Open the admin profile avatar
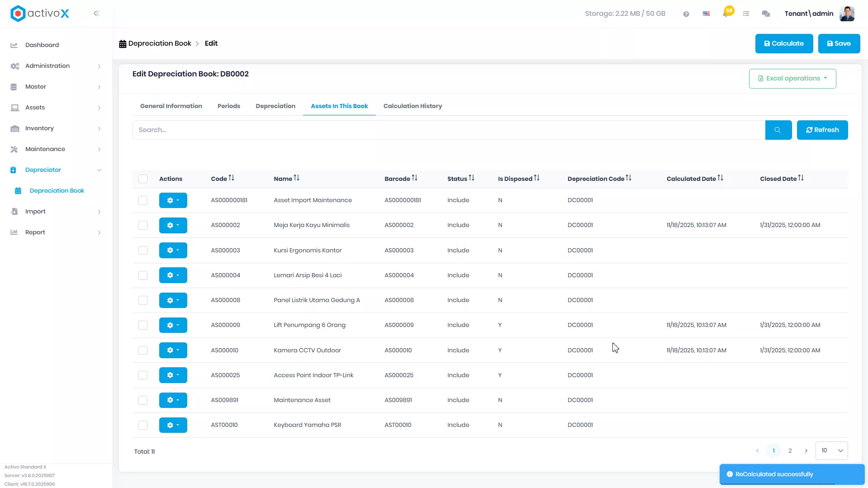Image resolution: width=868 pixels, height=488 pixels. tap(847, 14)
